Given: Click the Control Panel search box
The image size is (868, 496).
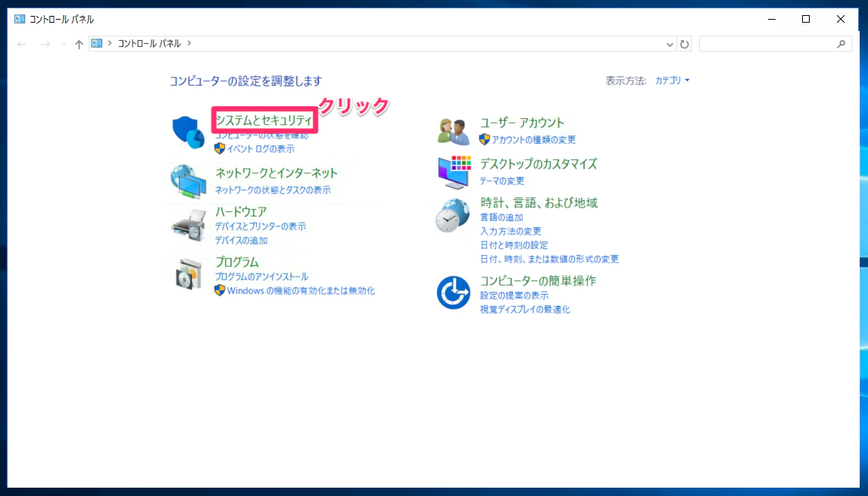Looking at the screenshot, I should pos(775,44).
